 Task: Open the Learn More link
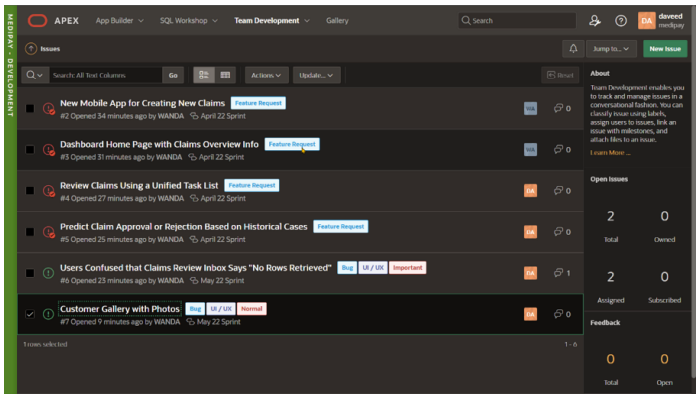tap(610, 152)
